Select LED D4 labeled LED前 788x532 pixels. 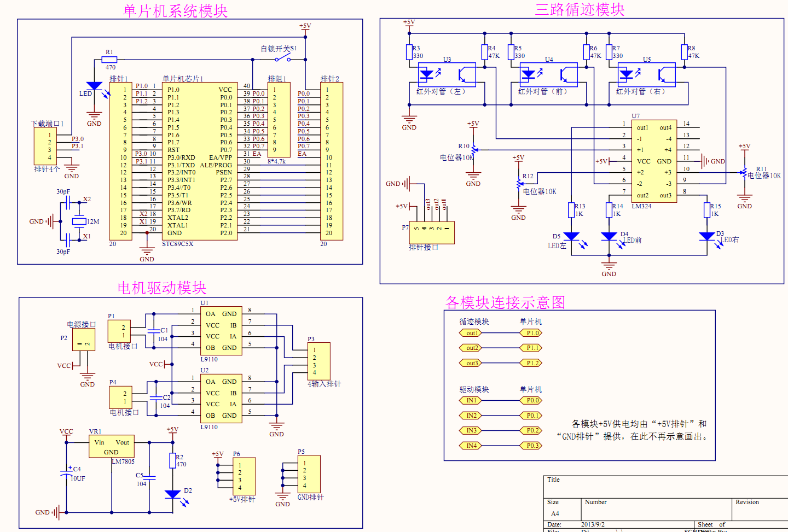point(609,237)
